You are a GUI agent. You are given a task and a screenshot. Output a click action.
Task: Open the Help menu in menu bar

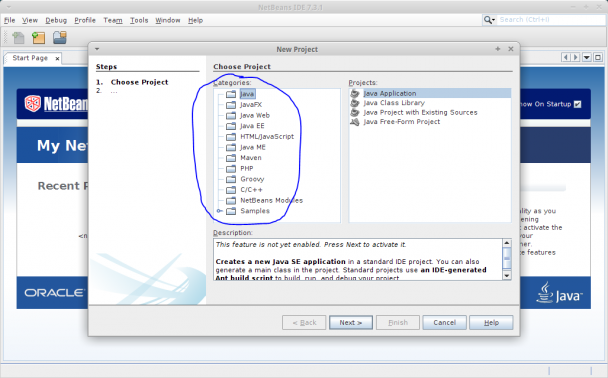[195, 20]
